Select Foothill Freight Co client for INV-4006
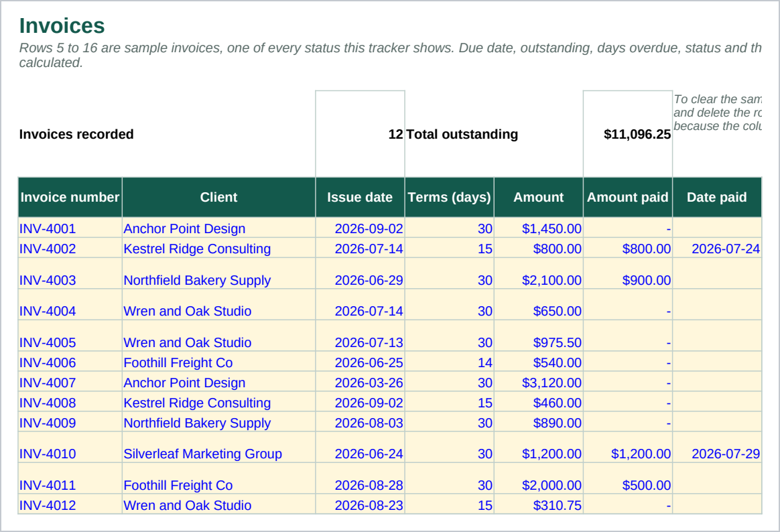Screen dimensions: 780x532 pyautogui.click(x=219, y=361)
